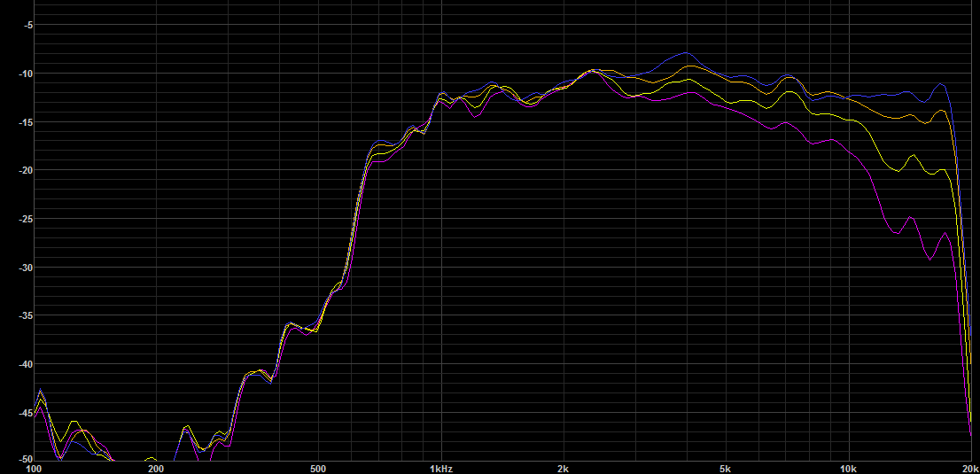The height and width of the screenshot is (474, 980).
Task: Click the 10k frequency axis label
Action: click(848, 469)
